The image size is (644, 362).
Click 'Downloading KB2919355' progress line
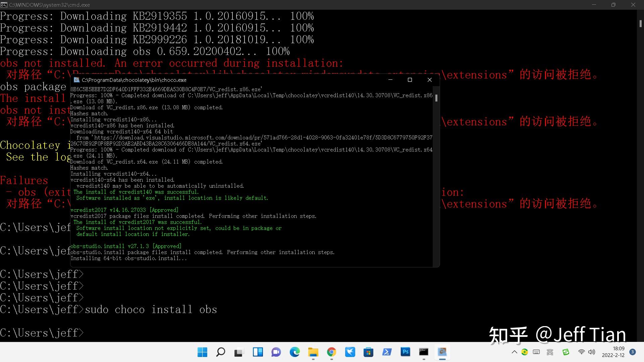point(157,16)
